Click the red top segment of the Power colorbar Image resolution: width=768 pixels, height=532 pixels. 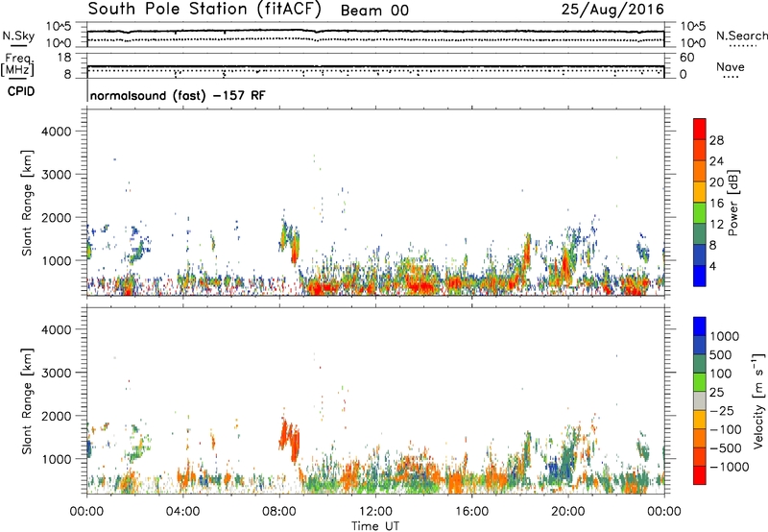pos(700,129)
